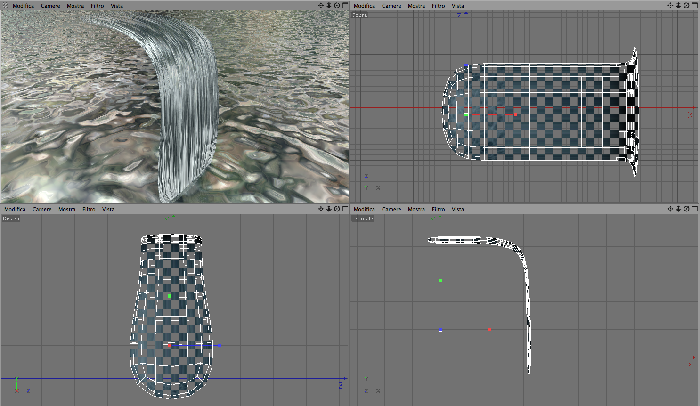Click the move-camera icon in the perspective viewport
Viewport: 700px width, 406px height.
point(321,5)
